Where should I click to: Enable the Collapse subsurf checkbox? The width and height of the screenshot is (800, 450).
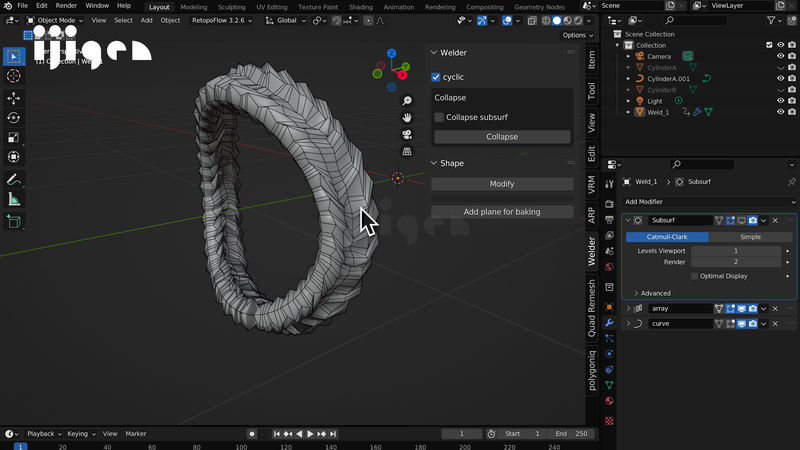(x=439, y=117)
